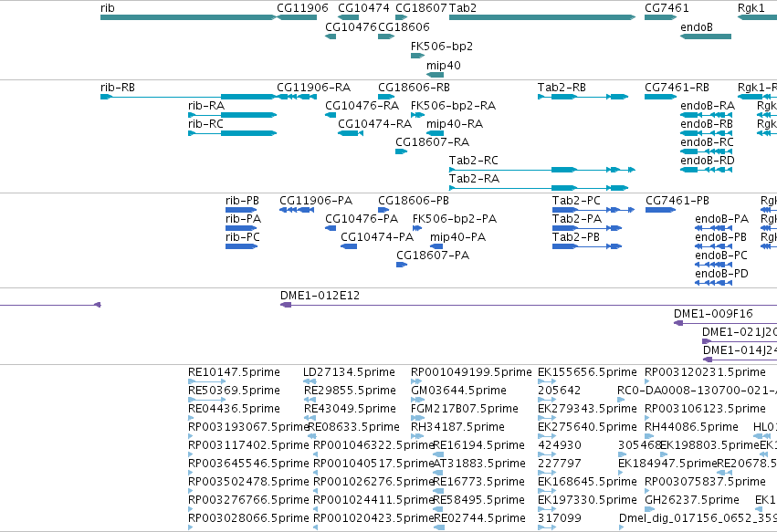Click the GM03644.5prime EST label
This screenshot has height=532, width=777.
click(x=458, y=391)
